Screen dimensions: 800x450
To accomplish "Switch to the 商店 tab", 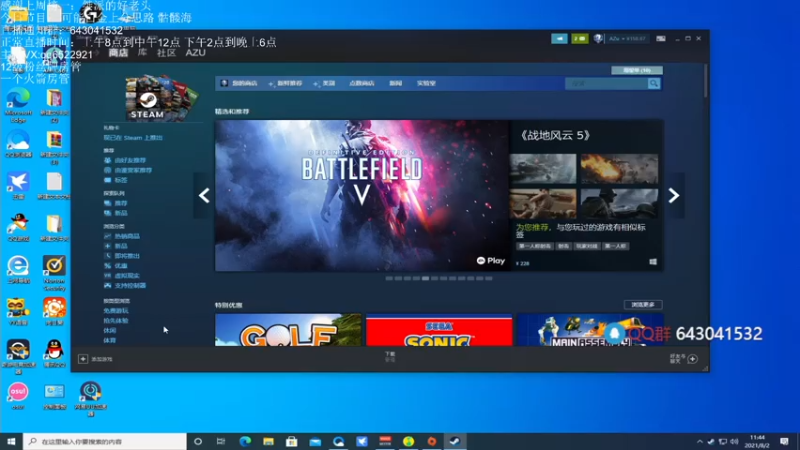I will 118,53.
